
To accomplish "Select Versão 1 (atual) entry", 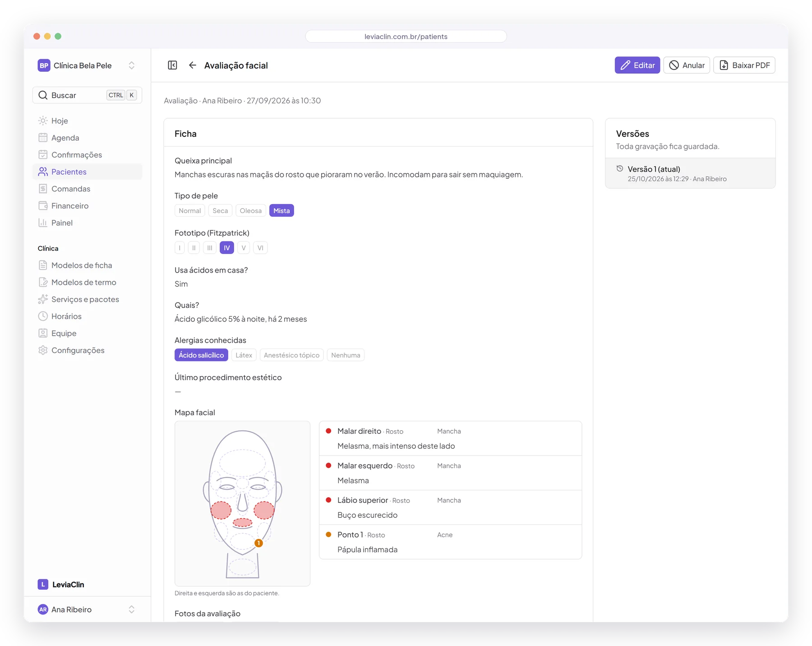I will tap(690, 173).
